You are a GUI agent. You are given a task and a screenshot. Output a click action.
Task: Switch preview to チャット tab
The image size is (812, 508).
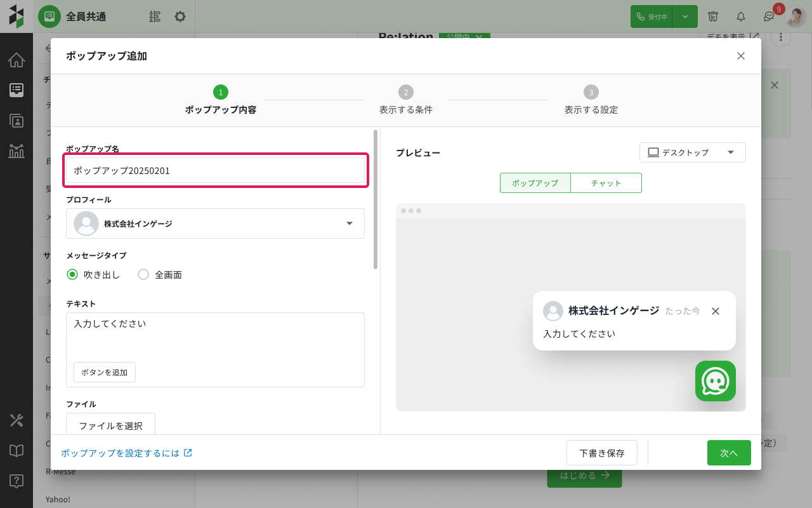coord(606,183)
